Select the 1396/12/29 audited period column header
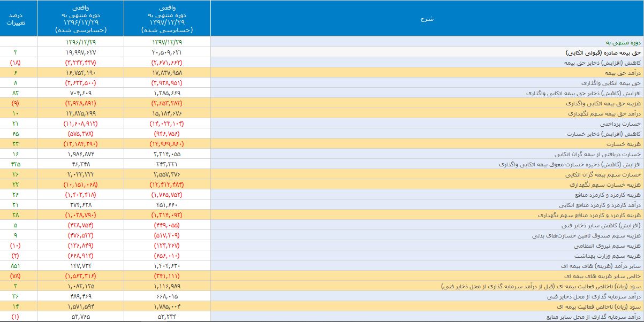This screenshot has width=644, height=322. pos(81,19)
